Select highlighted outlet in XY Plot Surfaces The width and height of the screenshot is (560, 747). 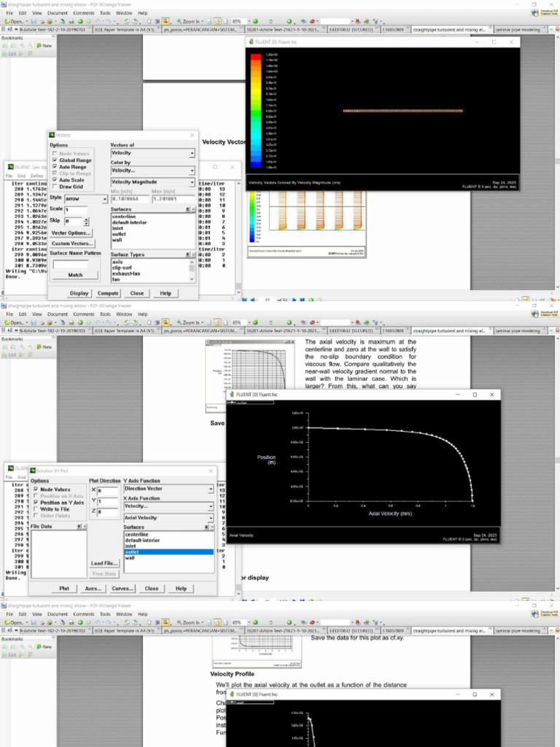pyautogui.click(x=168, y=552)
